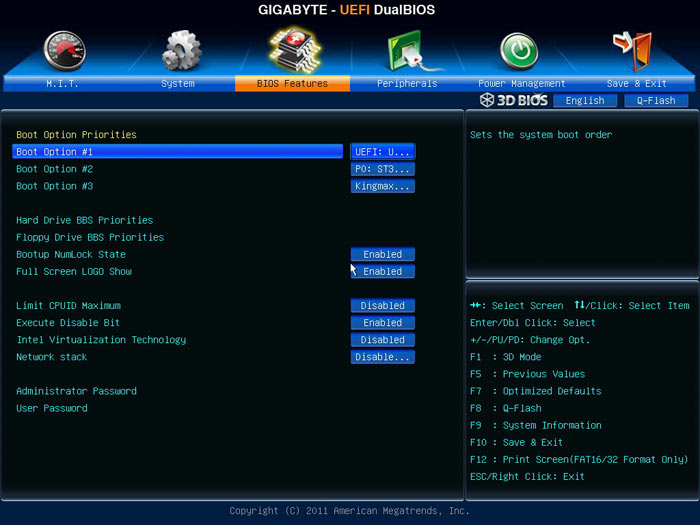Toggle Execute Disable Bit Enabled value
Image resolution: width=700 pixels, height=525 pixels.
(x=383, y=322)
